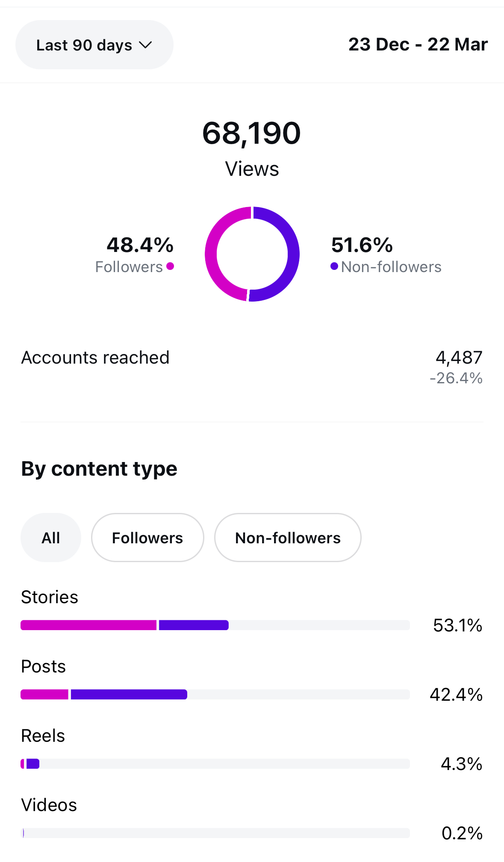Click the 68,190 Views total

point(252,133)
